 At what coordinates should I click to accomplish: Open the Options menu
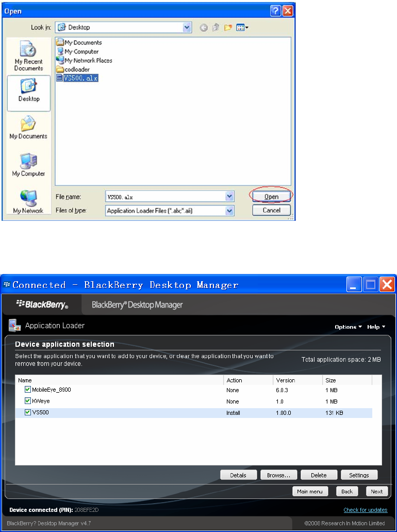pos(348,327)
